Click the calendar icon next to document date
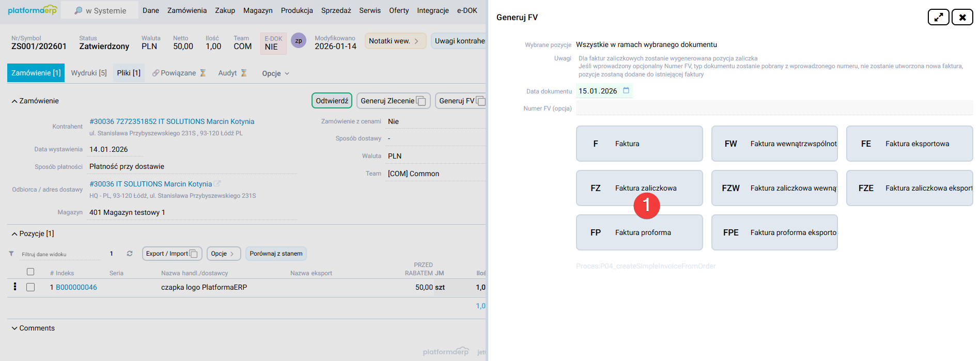 click(626, 90)
